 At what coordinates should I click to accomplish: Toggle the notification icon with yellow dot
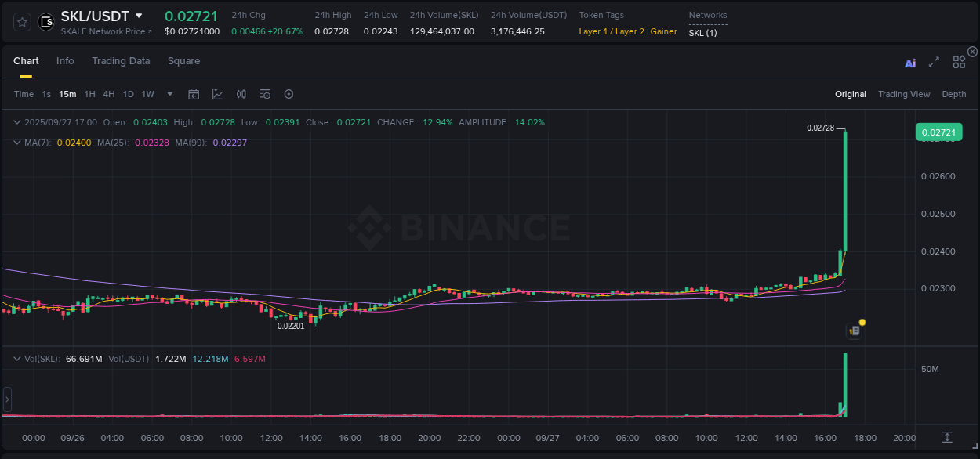click(x=855, y=331)
